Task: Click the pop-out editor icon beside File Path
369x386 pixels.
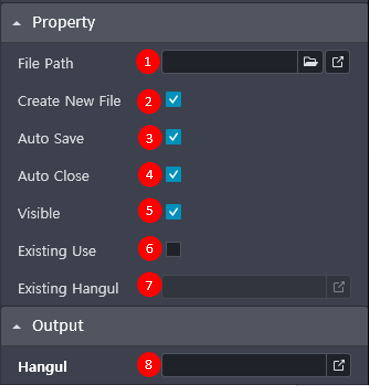Action: [337, 62]
